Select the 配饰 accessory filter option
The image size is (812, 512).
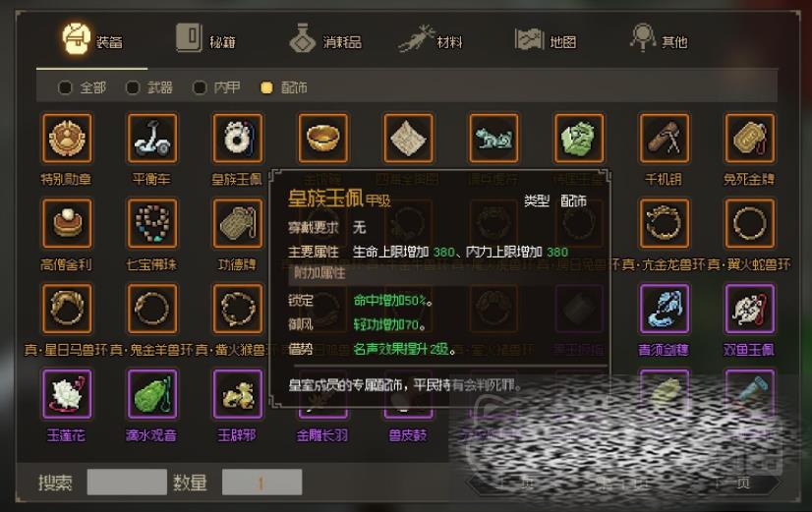(266, 87)
